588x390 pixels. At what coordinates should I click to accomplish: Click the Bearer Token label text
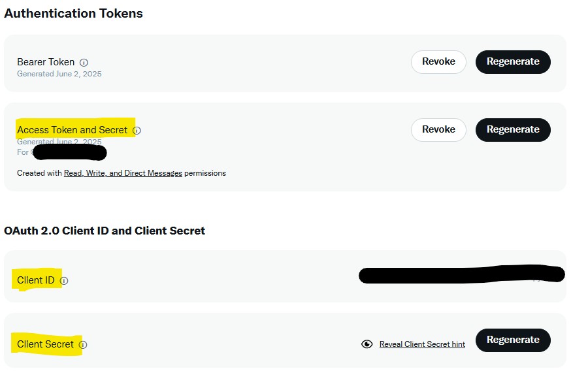click(46, 62)
